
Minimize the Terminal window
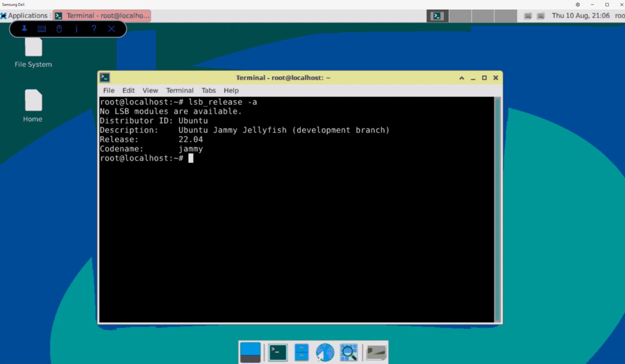tap(473, 78)
